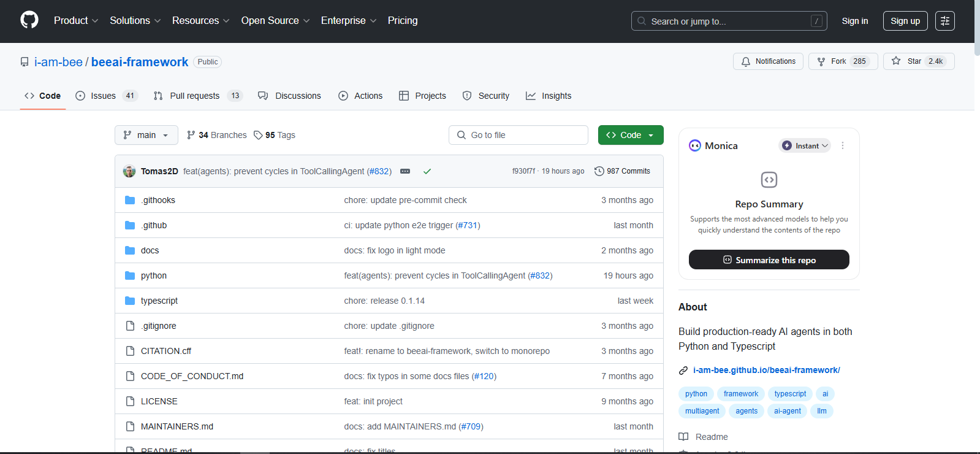The height and width of the screenshot is (454, 980).
Task: Open the Monica Instant model dropdown
Action: (x=805, y=145)
